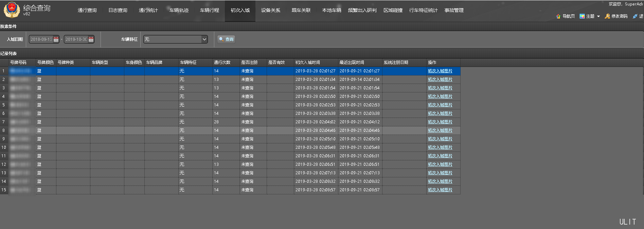This screenshot has height=229, width=644.
Task: Open the 车辆轨迹 tab
Action: pos(179,11)
